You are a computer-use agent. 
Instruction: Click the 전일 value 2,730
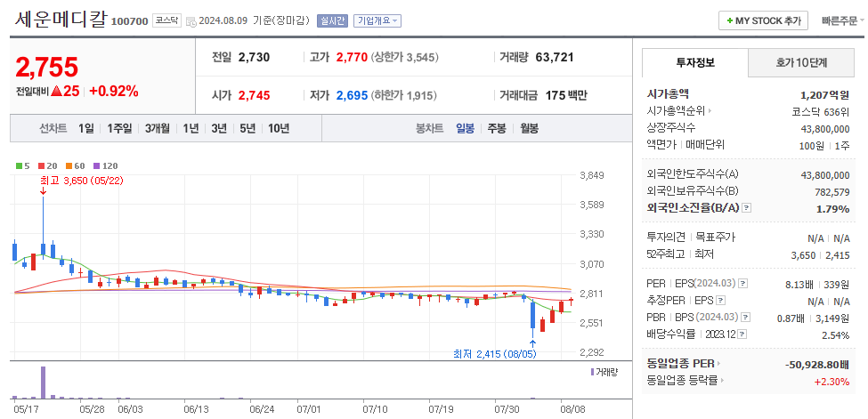pyautogui.click(x=254, y=57)
